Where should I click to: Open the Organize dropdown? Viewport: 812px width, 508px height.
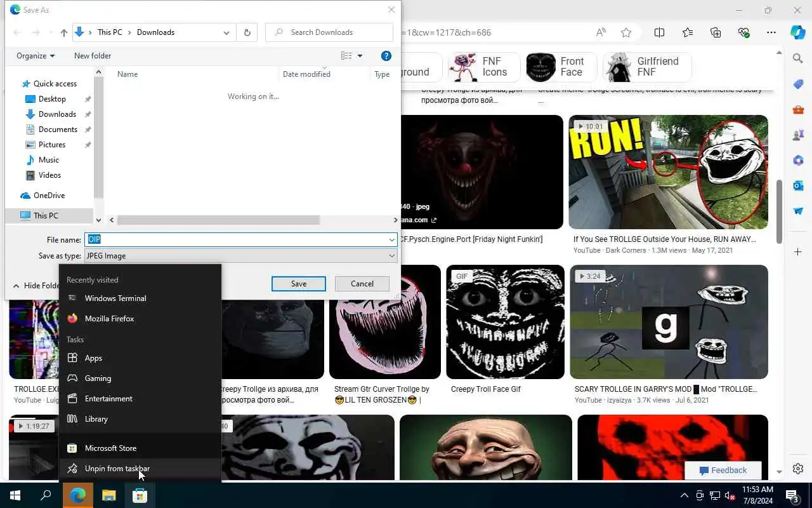tap(36, 56)
